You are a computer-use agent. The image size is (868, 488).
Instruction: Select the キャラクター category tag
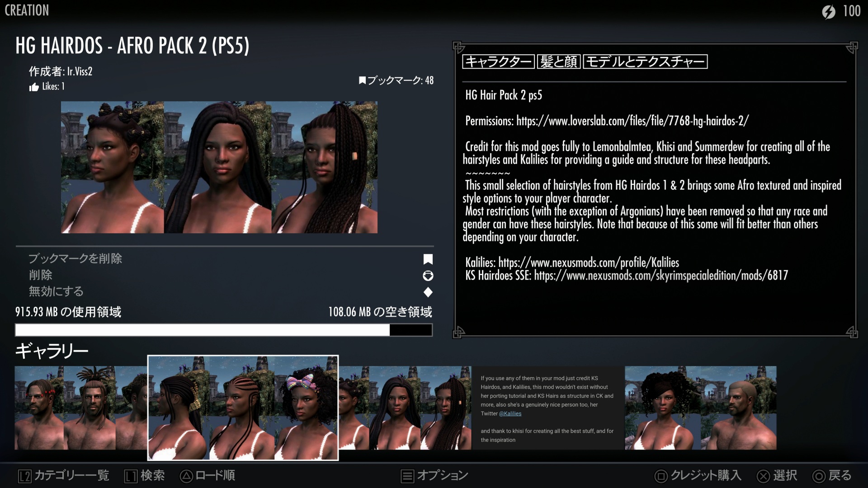(498, 61)
